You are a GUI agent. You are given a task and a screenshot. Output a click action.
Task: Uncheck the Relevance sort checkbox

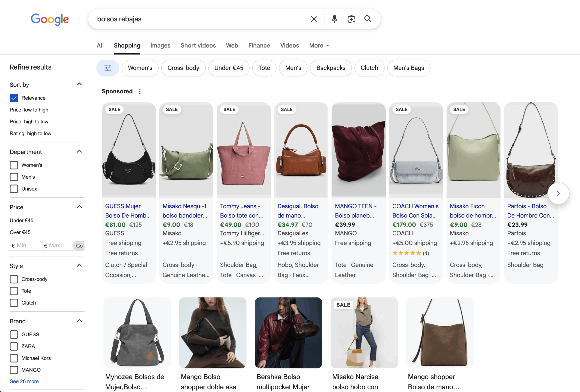pos(14,98)
